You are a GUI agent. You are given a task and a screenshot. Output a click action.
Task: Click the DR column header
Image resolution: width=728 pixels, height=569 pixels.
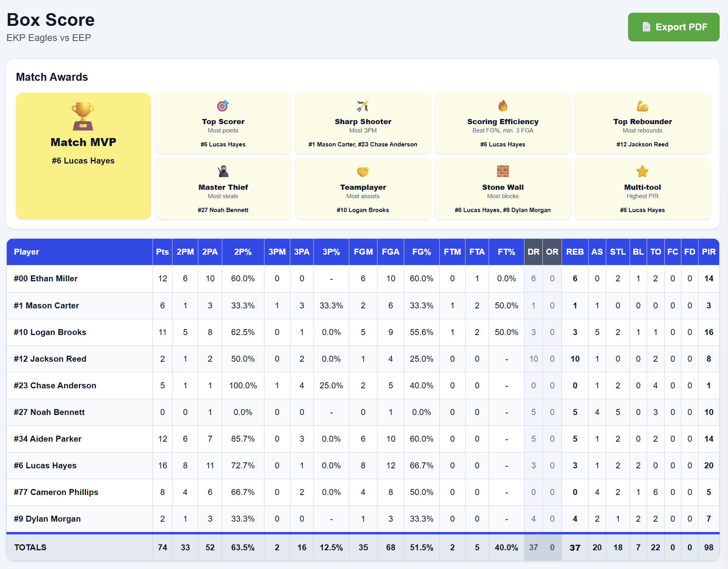[533, 252]
